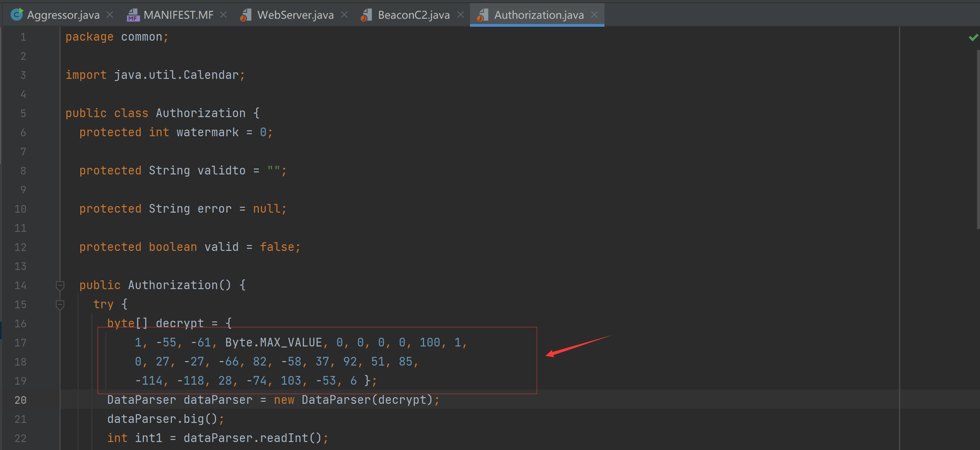Viewport: 980px width, 450px height.
Task: Close the MANIFEST.MF tab
Action: point(224,15)
